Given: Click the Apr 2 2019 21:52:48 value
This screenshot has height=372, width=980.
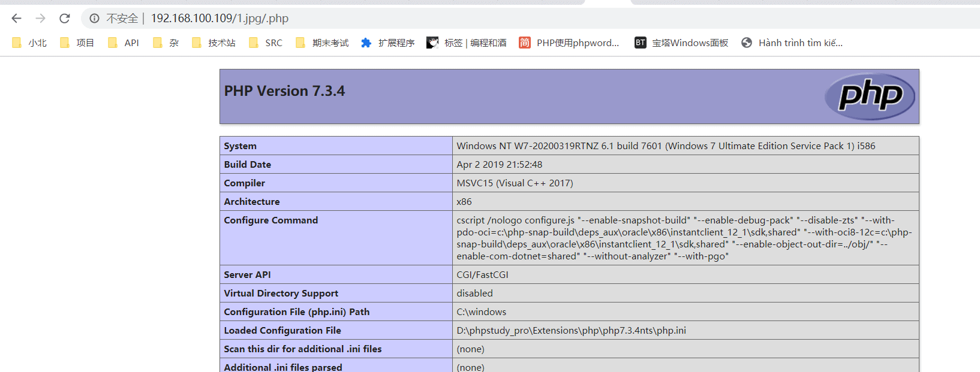Looking at the screenshot, I should pos(499,165).
